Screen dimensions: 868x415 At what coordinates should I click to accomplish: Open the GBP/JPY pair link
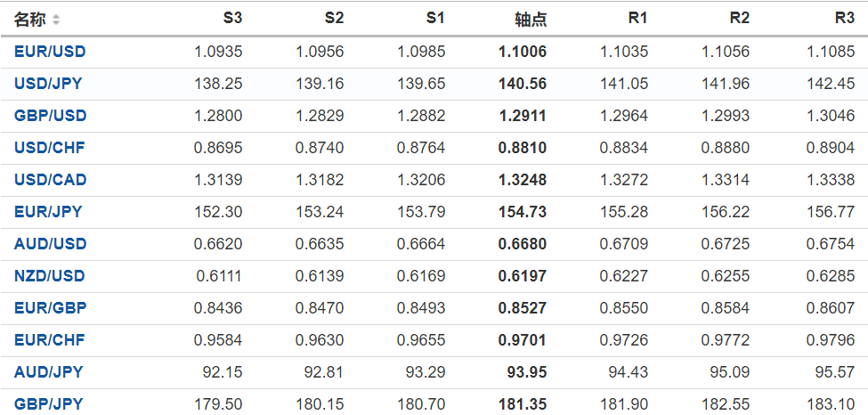[x=48, y=404]
